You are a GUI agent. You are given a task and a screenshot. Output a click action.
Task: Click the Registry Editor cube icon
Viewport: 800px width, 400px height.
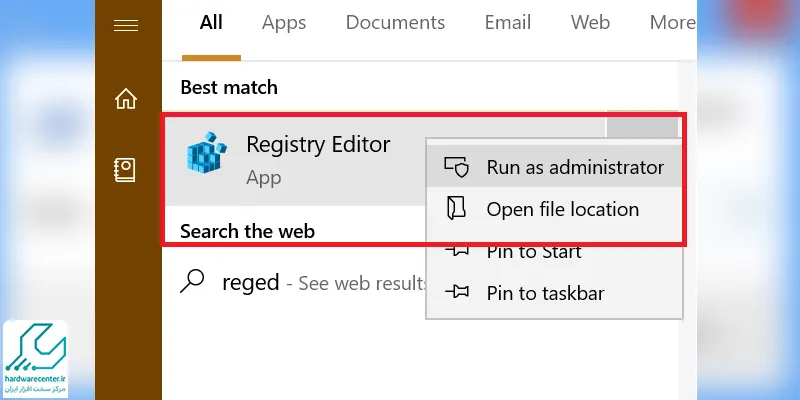(206, 152)
